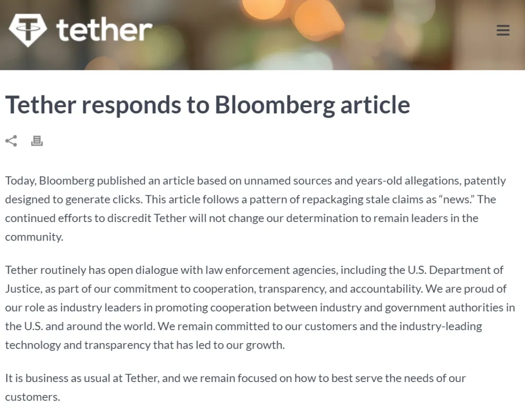
Task: Click the share icon below the headline
Action: pyautogui.click(x=11, y=141)
